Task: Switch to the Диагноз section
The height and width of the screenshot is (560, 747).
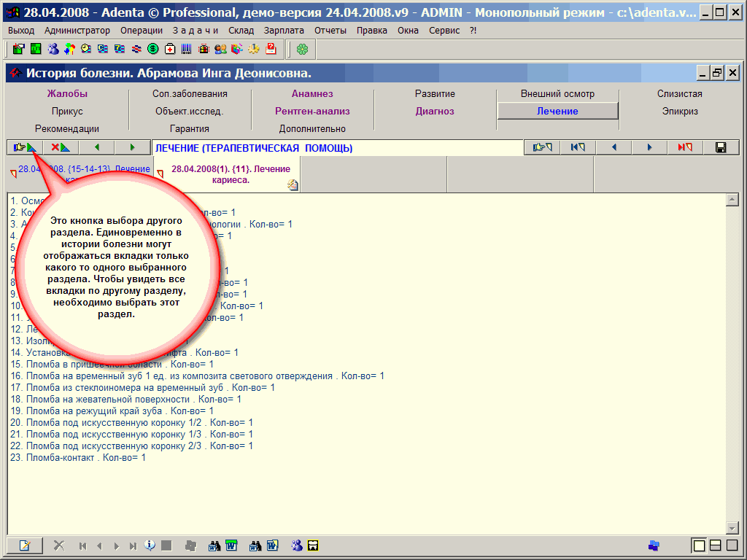Action: pyautogui.click(x=435, y=112)
